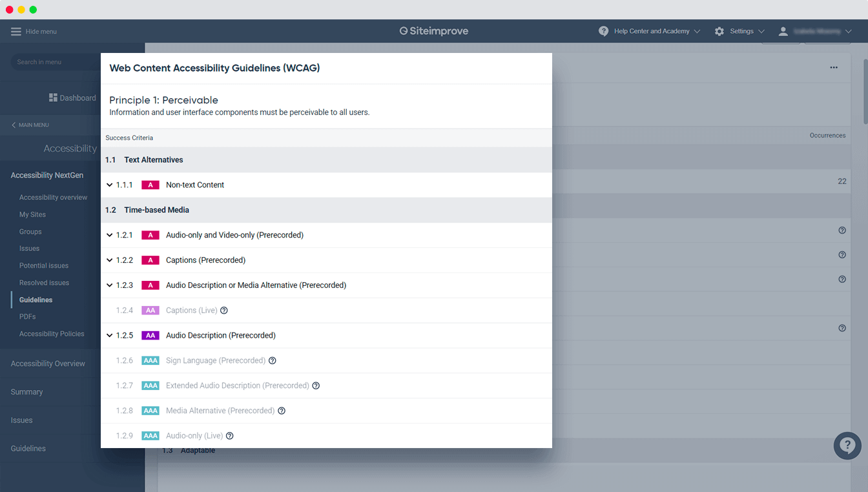This screenshot has height=492, width=868.
Task: Click Non-text Content criterion title
Action: click(195, 185)
